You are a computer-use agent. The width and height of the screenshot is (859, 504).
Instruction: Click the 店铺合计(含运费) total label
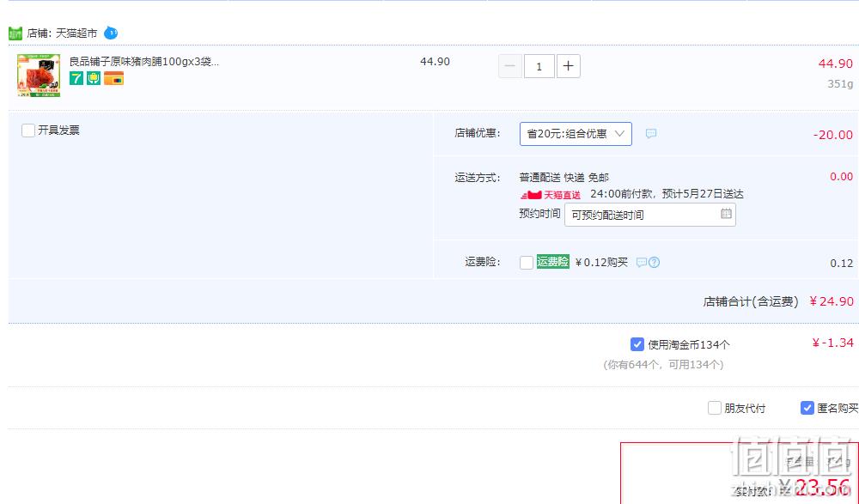(751, 302)
